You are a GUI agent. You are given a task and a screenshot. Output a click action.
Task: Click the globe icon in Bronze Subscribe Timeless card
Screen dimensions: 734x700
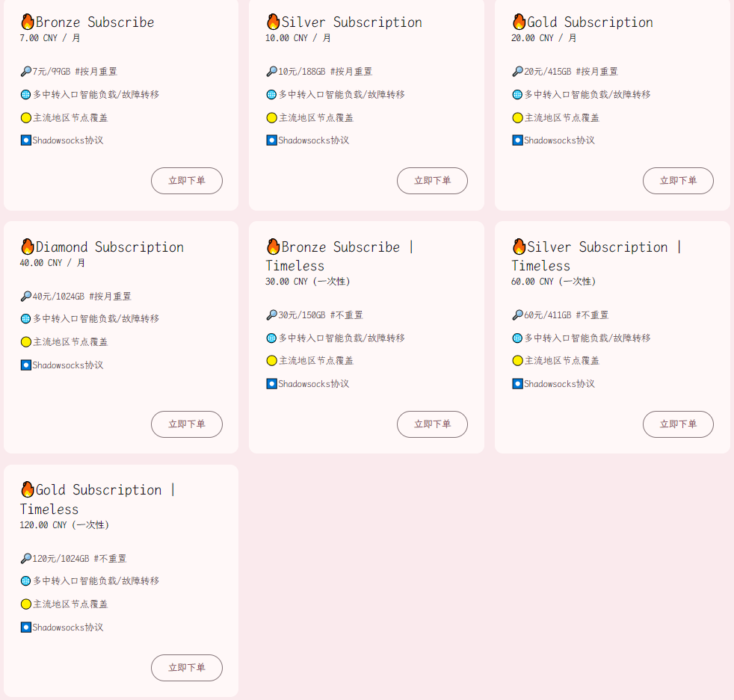271,338
